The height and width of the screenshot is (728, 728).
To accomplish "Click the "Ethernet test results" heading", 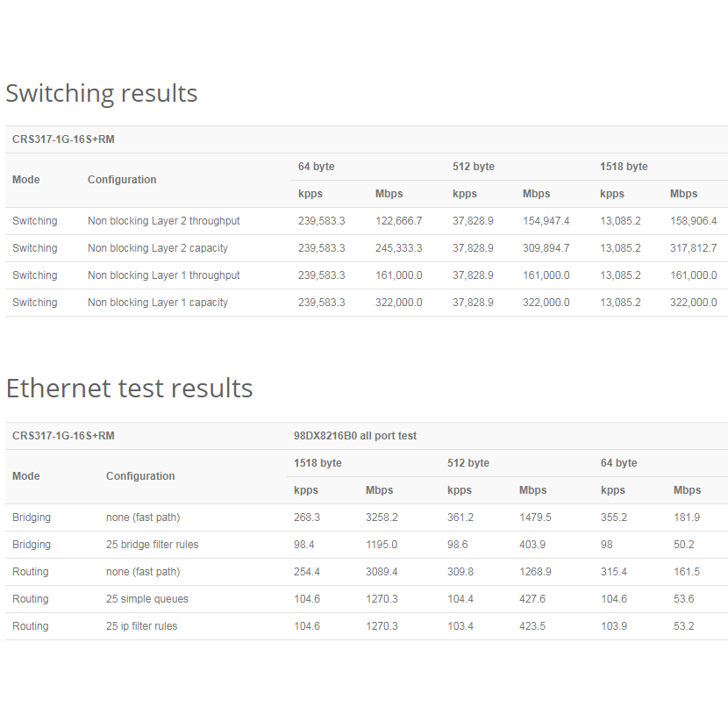I will tap(129, 388).
